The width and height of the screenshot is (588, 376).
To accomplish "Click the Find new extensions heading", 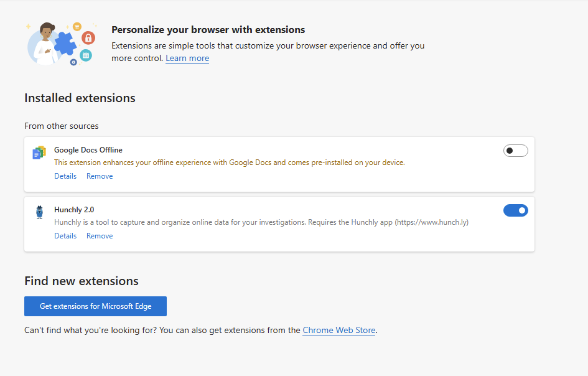I will [82, 281].
